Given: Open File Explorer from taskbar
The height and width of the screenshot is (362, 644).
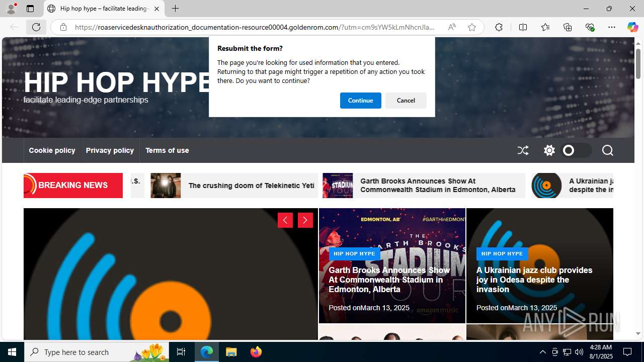Looking at the screenshot, I should pos(231,352).
